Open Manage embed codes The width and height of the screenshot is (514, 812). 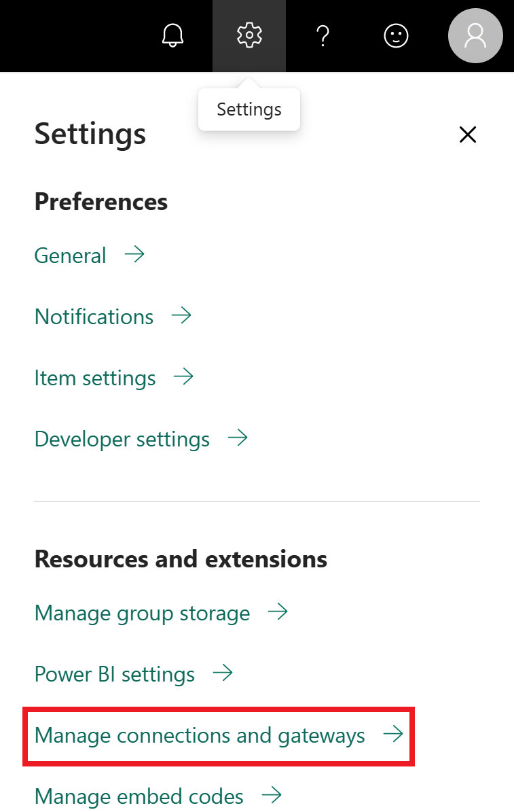(x=139, y=796)
